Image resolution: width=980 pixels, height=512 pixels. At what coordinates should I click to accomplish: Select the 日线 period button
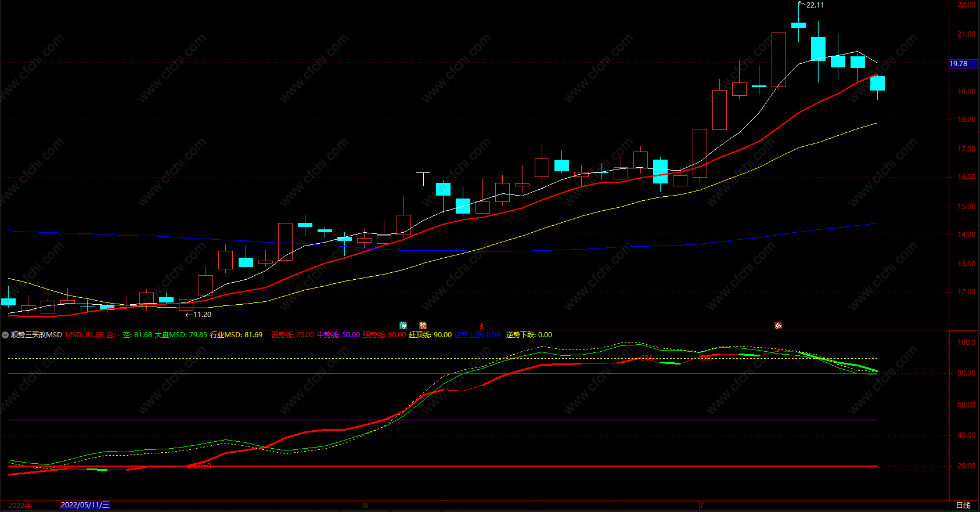[963, 506]
